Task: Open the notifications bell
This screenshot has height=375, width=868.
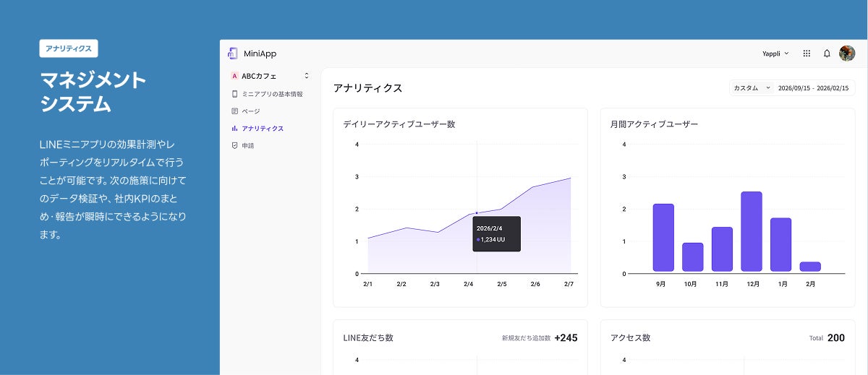Action: point(827,53)
